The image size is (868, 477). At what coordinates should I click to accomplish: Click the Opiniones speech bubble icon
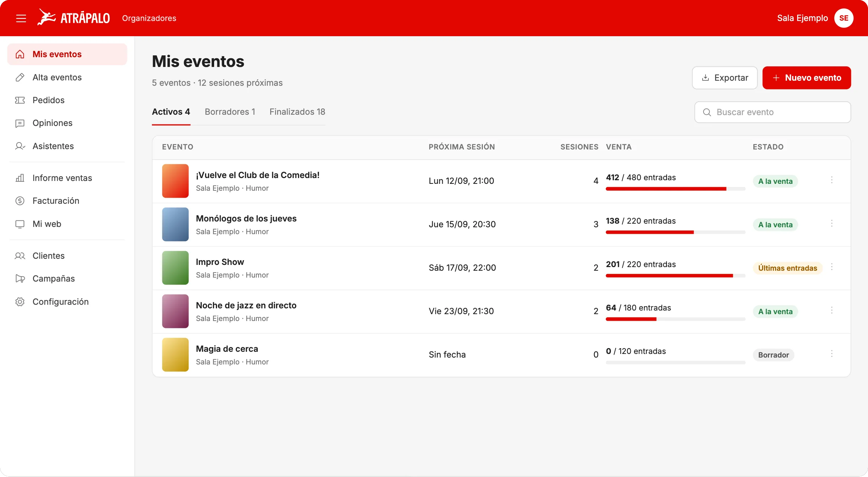coord(20,123)
